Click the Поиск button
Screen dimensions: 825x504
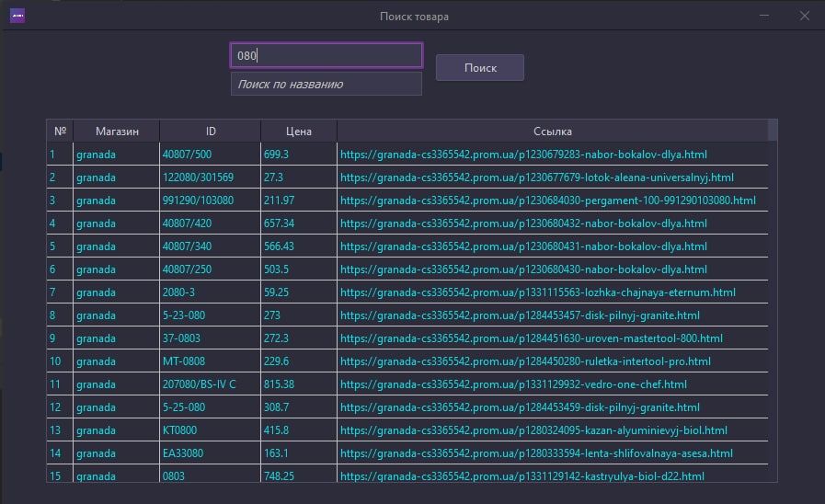coord(480,68)
